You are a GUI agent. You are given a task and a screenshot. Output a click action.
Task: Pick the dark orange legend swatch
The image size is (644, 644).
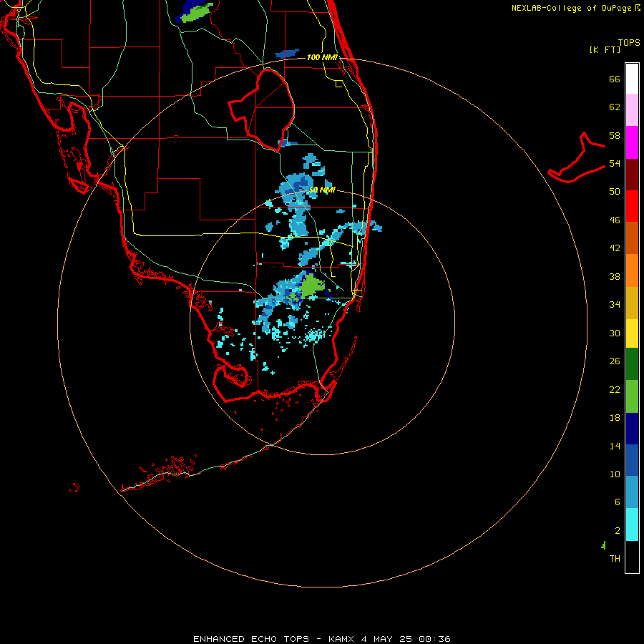[x=632, y=238]
